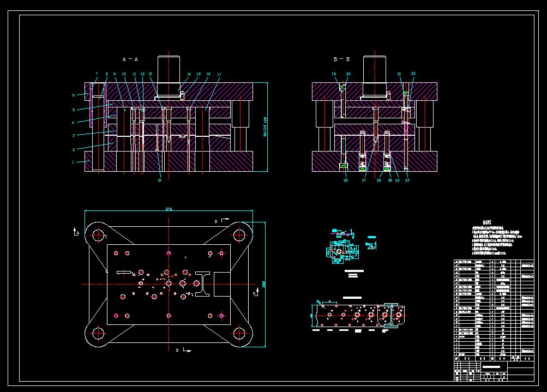Select the 280 height dimension text

(x=264, y=284)
